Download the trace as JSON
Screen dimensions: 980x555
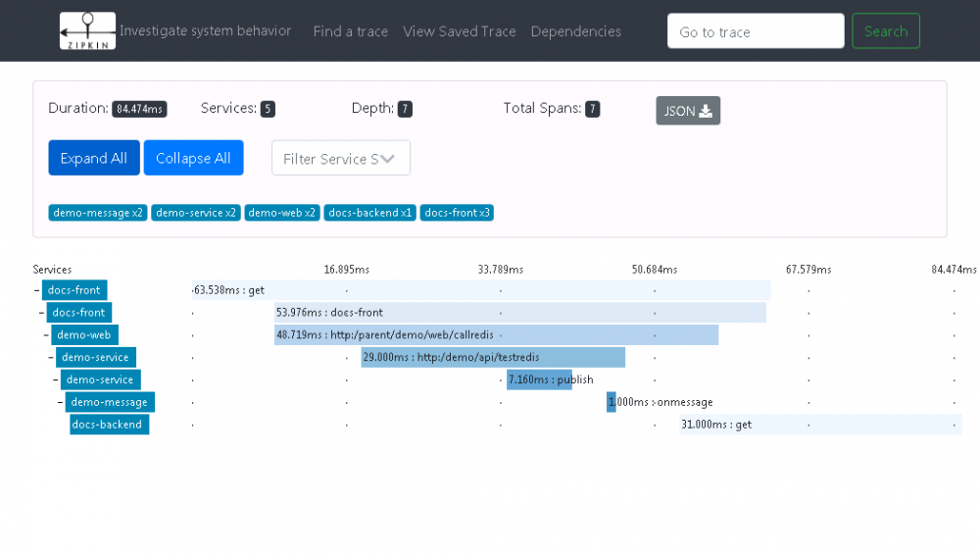688,111
